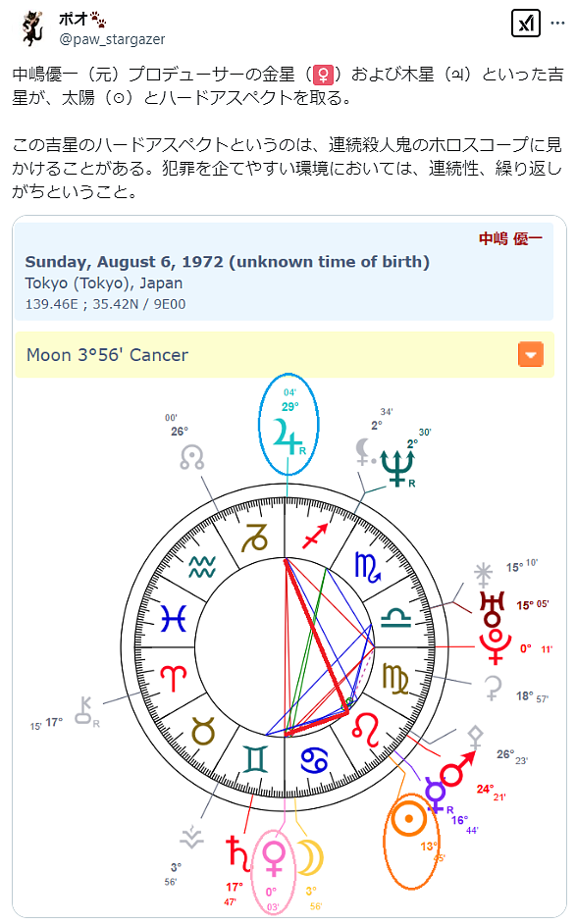Image resolution: width=576 pixels, height=924 pixels.
Task: Click the ポオ display name
Action: coord(82,20)
